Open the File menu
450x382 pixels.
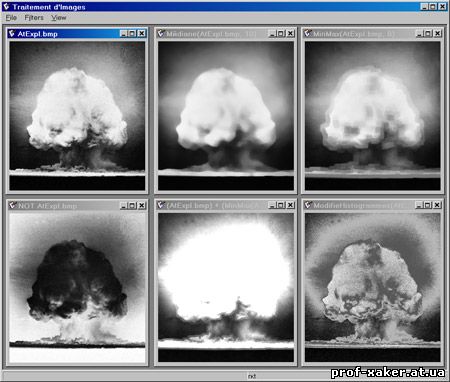[x=11, y=18]
